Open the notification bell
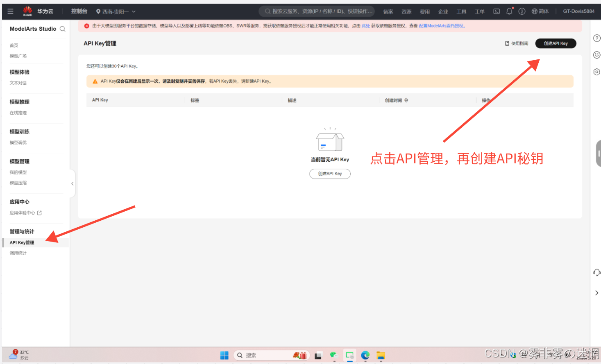This screenshot has width=601, height=364. (x=509, y=11)
